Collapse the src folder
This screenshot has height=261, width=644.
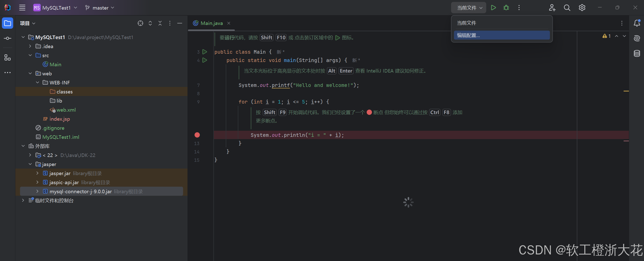[30, 55]
